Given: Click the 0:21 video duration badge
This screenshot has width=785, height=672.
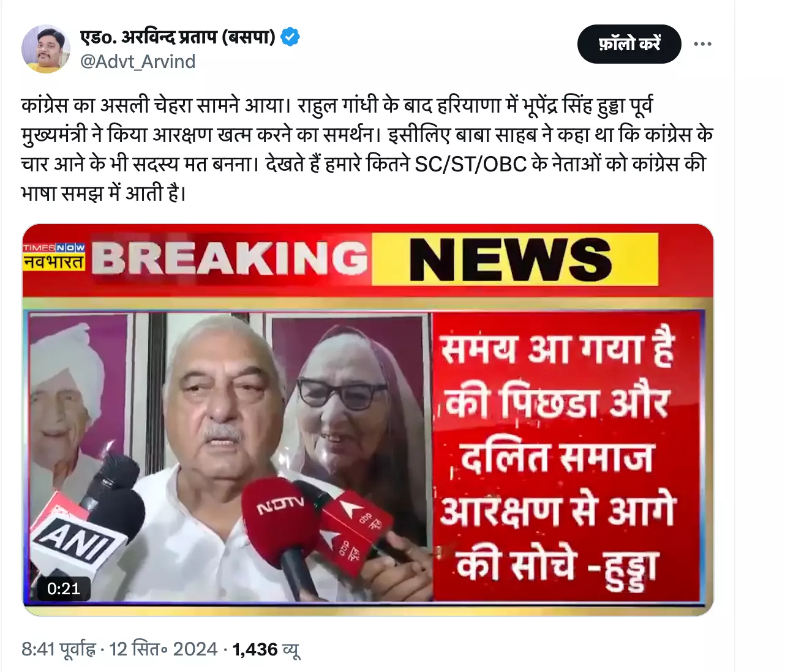Looking at the screenshot, I should pyautogui.click(x=64, y=589).
